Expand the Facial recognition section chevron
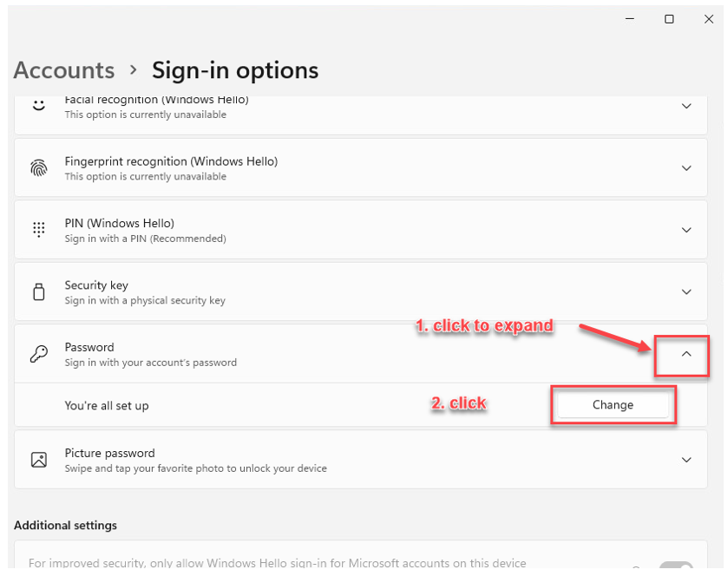728x576 pixels. point(686,107)
